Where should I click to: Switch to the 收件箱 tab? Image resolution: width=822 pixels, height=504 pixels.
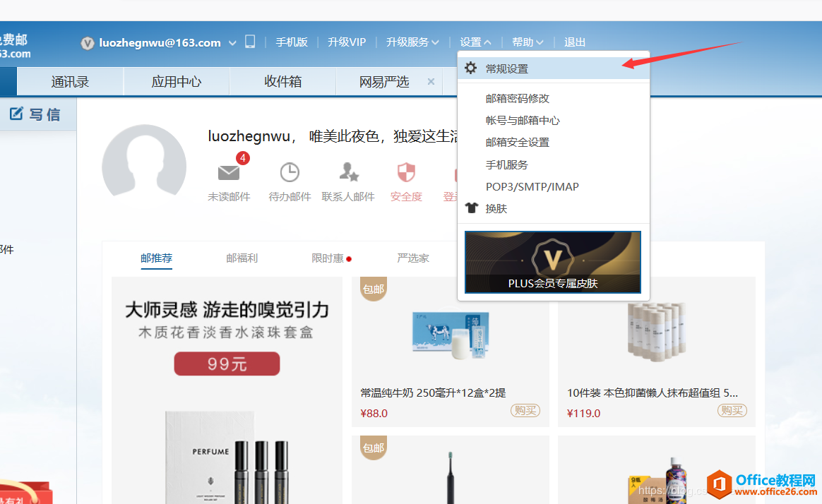282,82
